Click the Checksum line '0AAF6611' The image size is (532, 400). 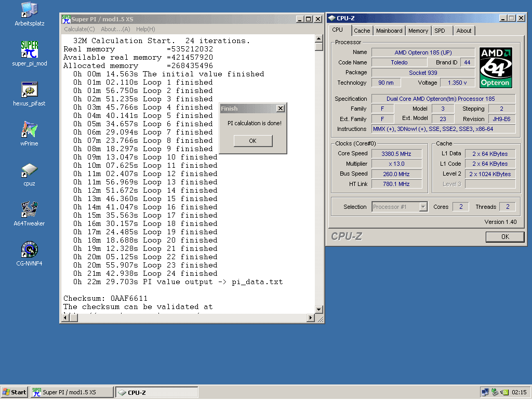point(105,299)
